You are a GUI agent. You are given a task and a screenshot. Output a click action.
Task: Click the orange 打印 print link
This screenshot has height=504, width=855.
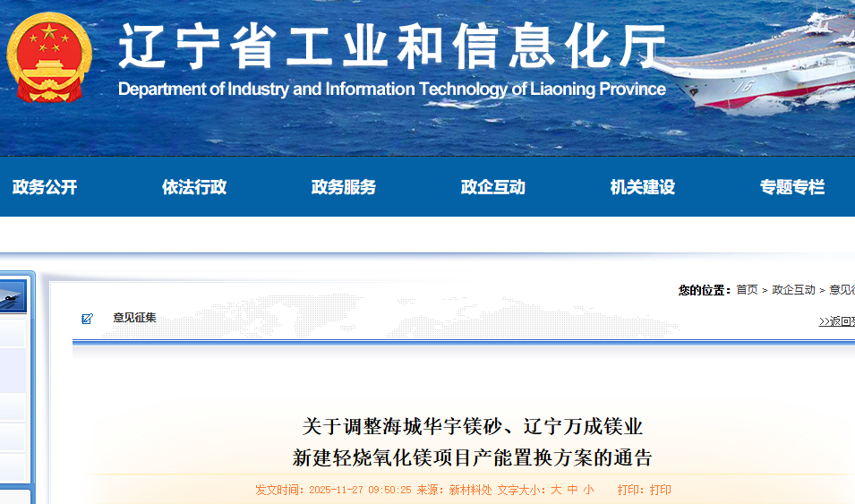point(661,490)
